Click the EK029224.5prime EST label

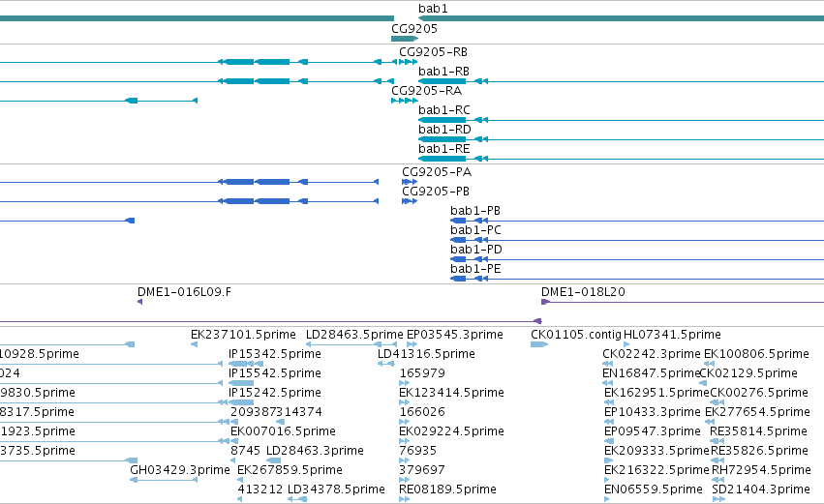pos(451,431)
